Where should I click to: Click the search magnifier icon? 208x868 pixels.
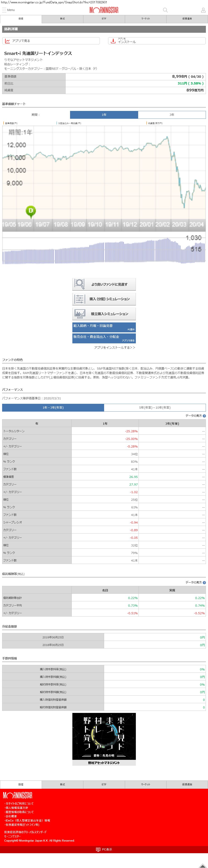(165, 10)
